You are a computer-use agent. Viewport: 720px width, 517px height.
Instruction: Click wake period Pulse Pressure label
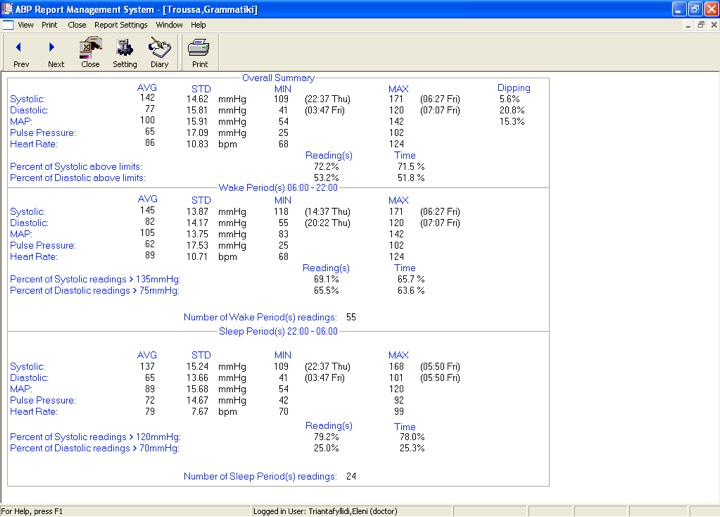coord(43,245)
